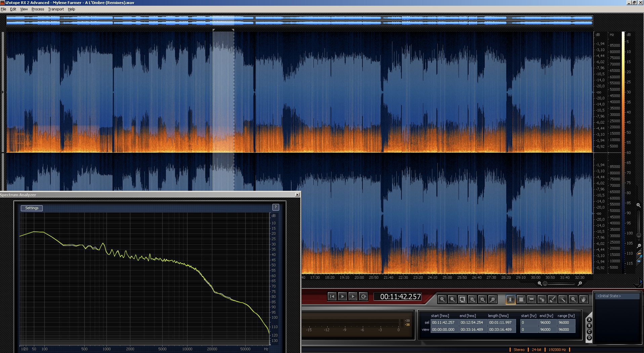Open Spectrum Analyzer Settings

(32, 208)
